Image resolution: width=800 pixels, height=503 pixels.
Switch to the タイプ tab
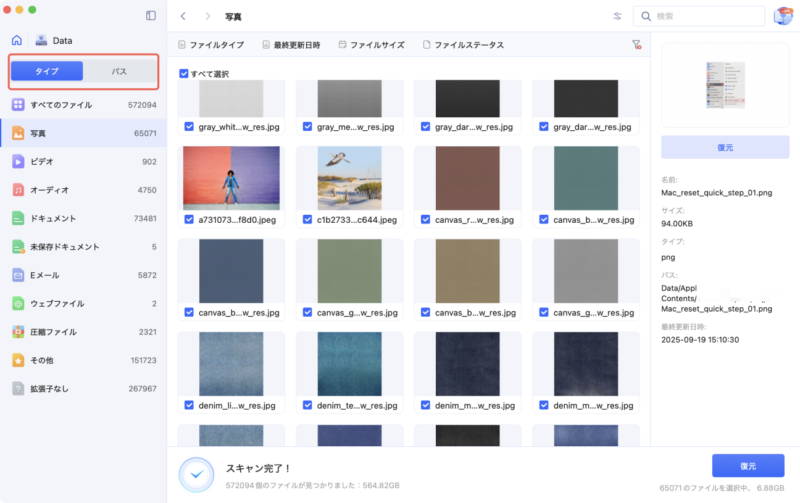coord(47,72)
